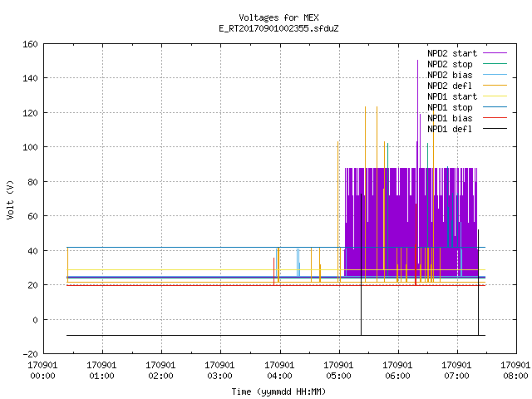532x399 pixels.
Task: Click the red spike just before 04:00
Action: pos(273,272)
